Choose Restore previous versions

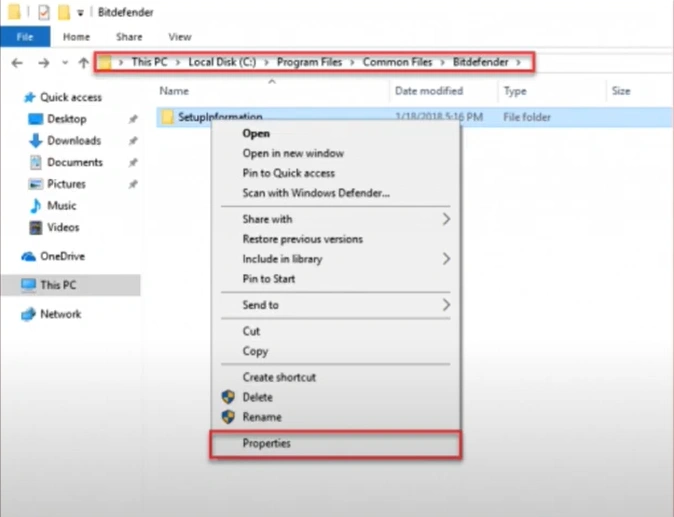click(336, 239)
